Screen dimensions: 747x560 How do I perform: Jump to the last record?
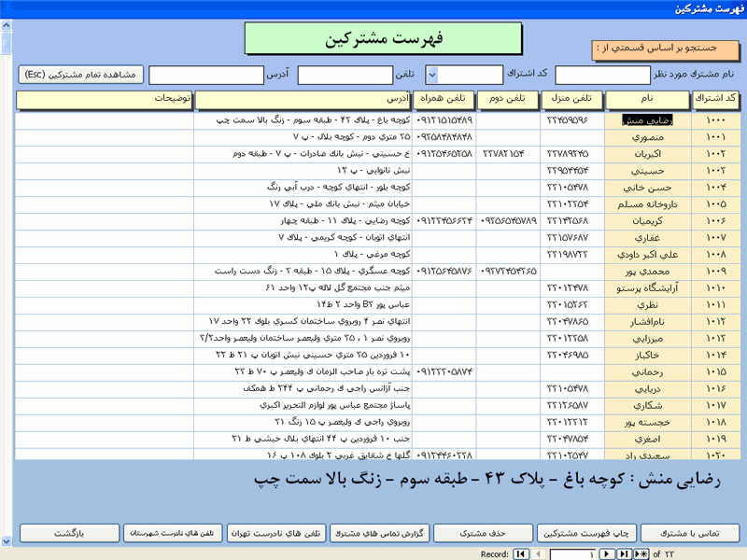624,553
